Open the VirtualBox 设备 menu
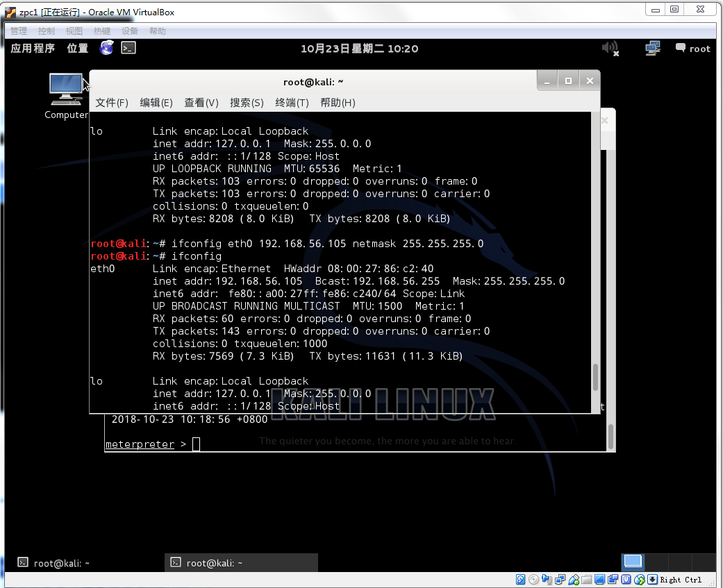723x588 pixels. coord(130,31)
